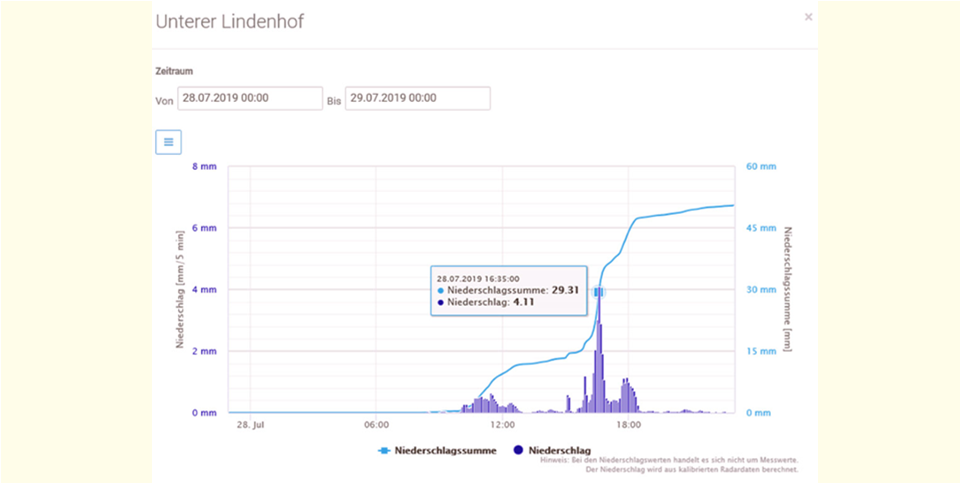This screenshot has width=960, height=483.
Task: Click the '28. Jul' x-axis date label
Action: point(249,424)
